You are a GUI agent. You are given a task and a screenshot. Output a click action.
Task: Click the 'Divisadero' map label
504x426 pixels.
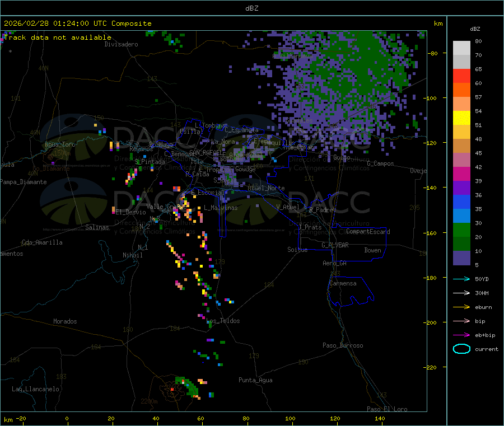[x=121, y=44]
